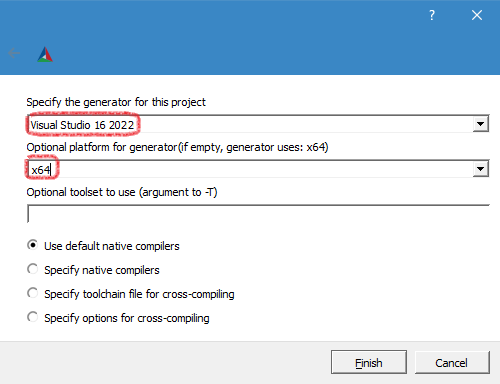Click the Visual Studio 16 2022 combo box
This screenshot has height=384, width=500.
point(258,124)
